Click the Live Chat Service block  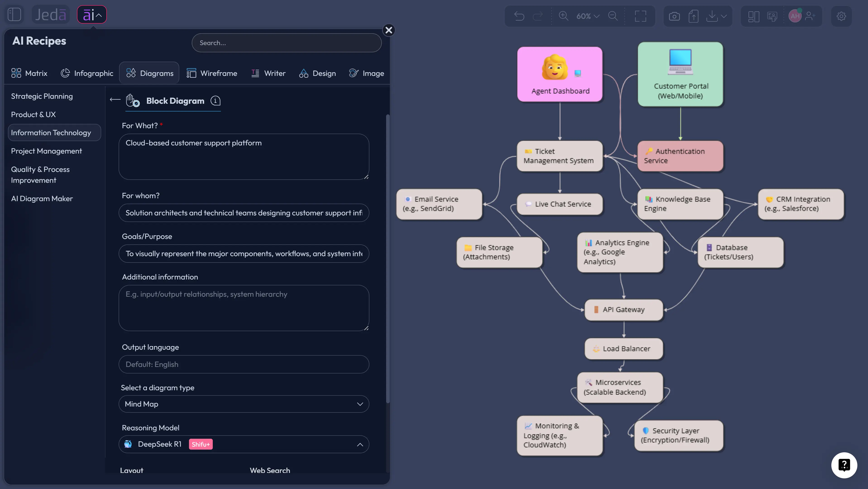coord(560,204)
